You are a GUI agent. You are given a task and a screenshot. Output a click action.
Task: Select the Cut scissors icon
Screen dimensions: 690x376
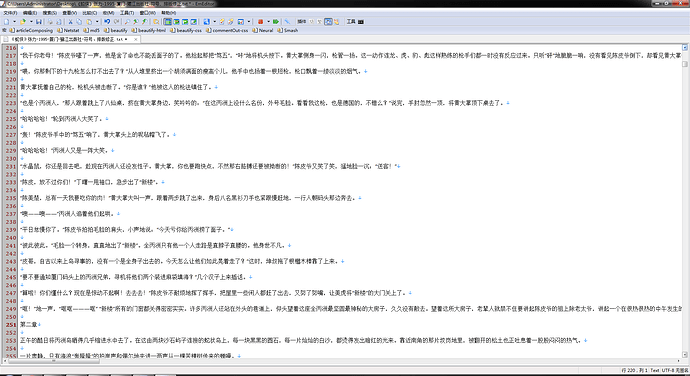click(70, 22)
